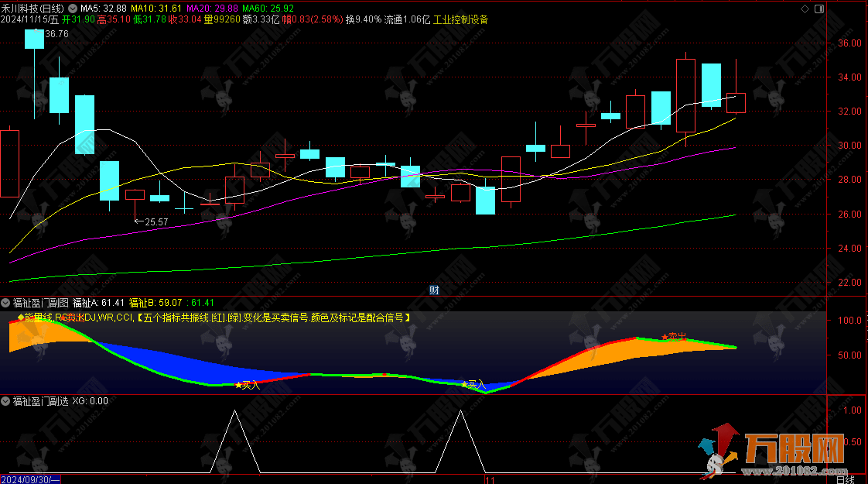Click the 36.76 high price label

click(x=57, y=34)
